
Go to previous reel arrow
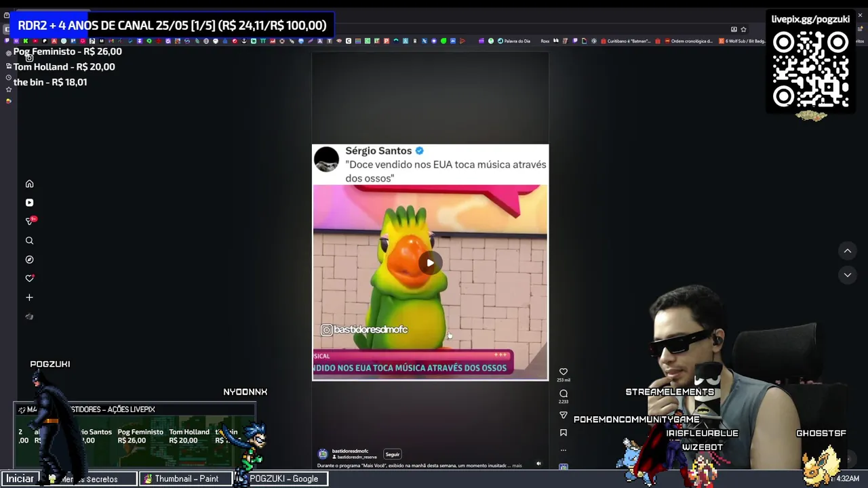[847, 251]
